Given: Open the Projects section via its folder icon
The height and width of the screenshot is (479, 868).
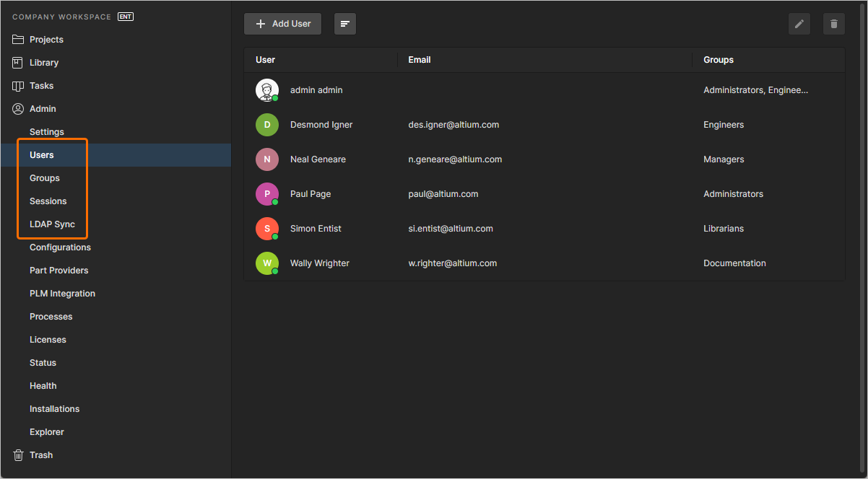Looking at the screenshot, I should pos(18,39).
